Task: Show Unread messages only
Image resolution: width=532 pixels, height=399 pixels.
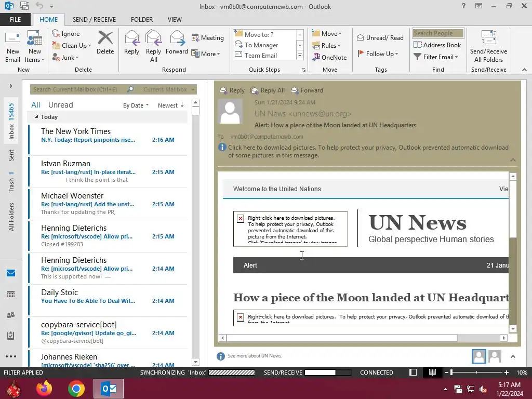Action: coord(60,105)
